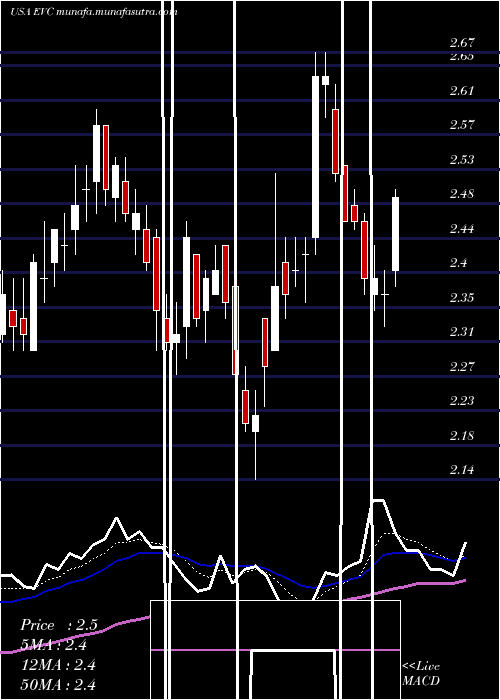
Task: Click the 2.44 price axis label
Action: coord(462,229)
